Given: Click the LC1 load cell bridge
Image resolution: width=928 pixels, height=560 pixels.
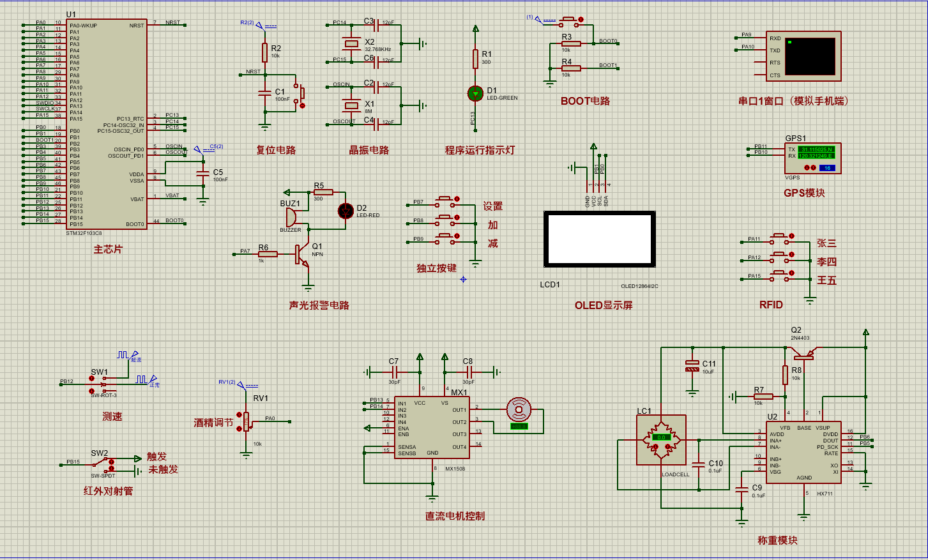Looking at the screenshot, I should tap(661, 439).
